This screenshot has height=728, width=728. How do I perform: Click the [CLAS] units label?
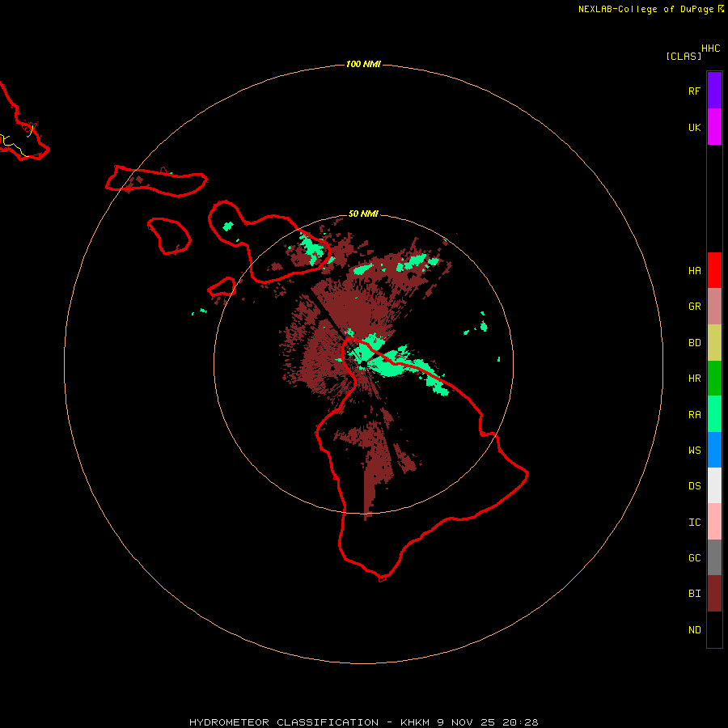coord(684,56)
